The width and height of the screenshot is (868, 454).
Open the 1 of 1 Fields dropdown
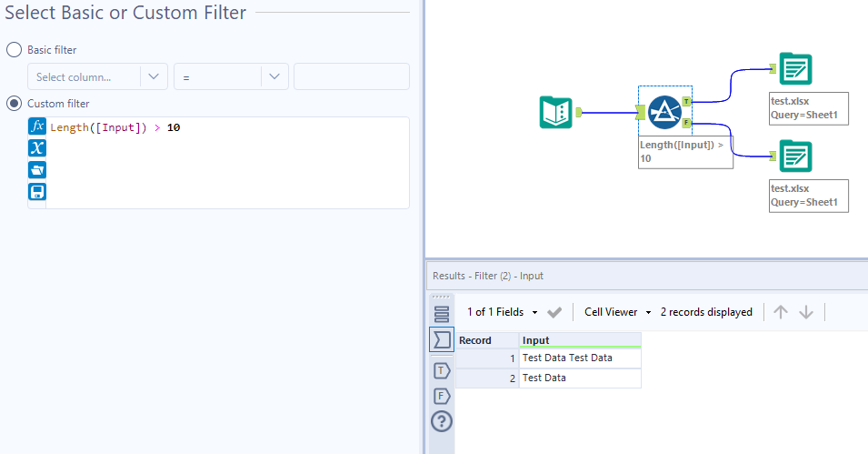point(502,312)
